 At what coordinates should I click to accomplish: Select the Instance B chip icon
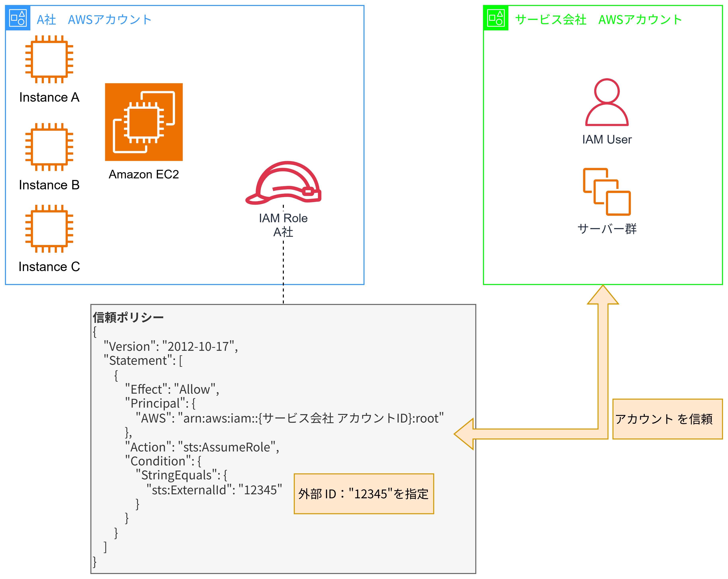[49, 147]
